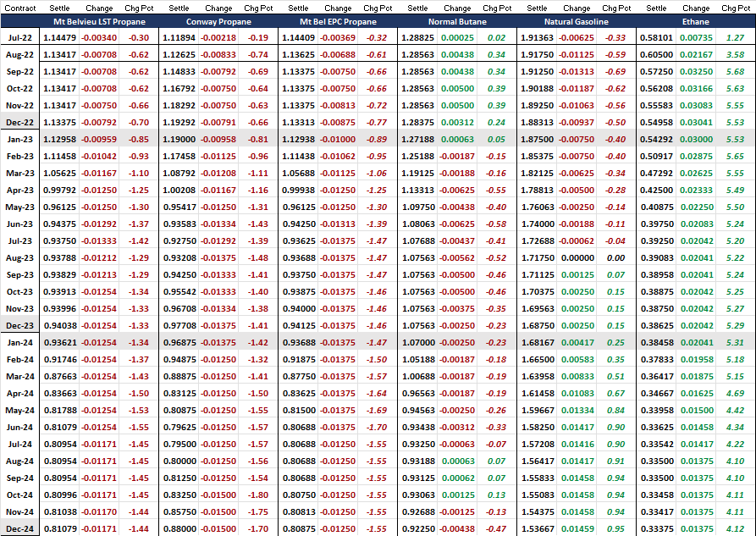
Task: Click Jan-24 Ethane Chg Pct 5.31
Action: pos(736,343)
